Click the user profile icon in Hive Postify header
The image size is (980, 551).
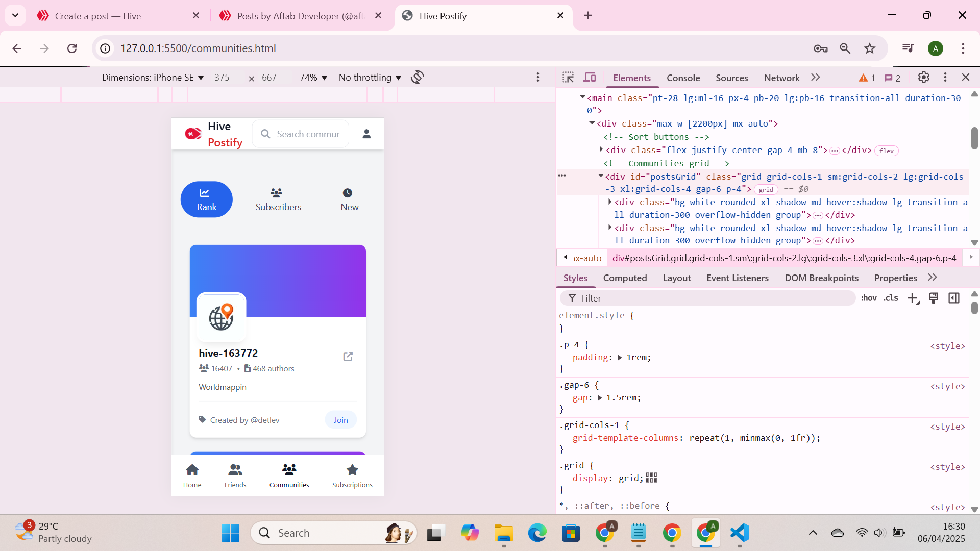pos(366,134)
